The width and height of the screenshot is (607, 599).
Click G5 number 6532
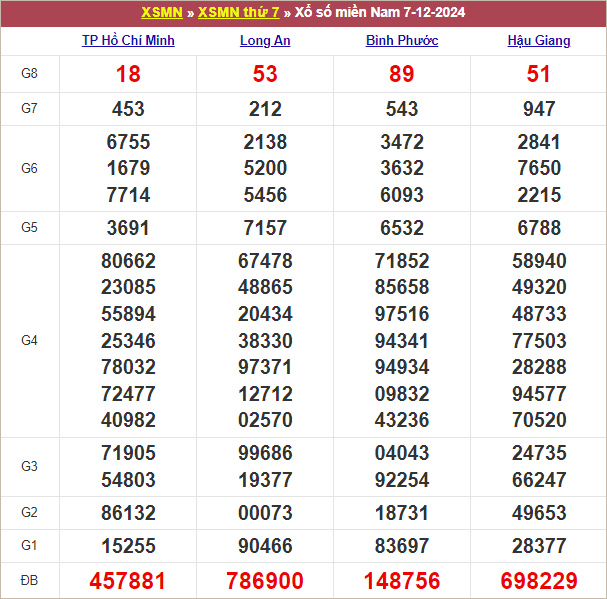tap(402, 228)
